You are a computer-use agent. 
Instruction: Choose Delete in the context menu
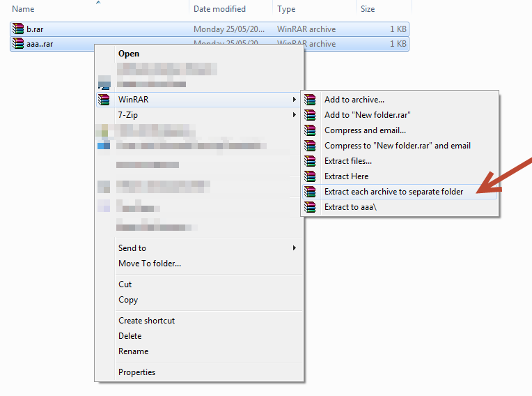(x=130, y=336)
